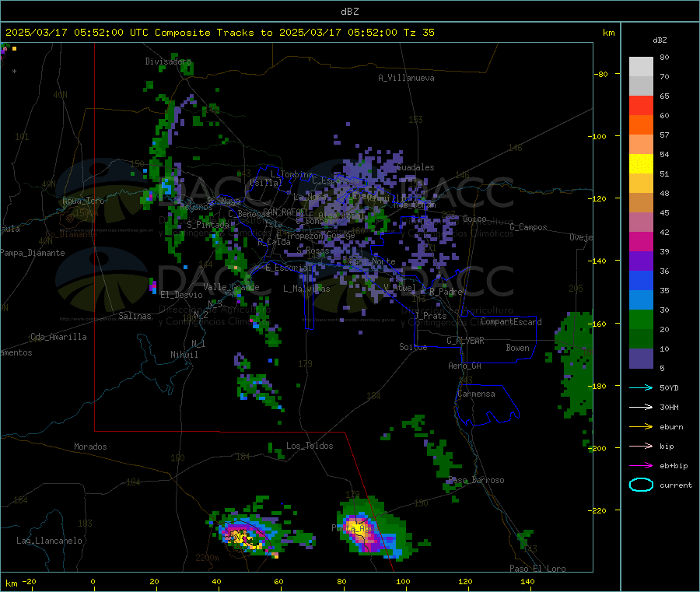
Task: Click the J_Prats map label
Action: click(x=430, y=316)
